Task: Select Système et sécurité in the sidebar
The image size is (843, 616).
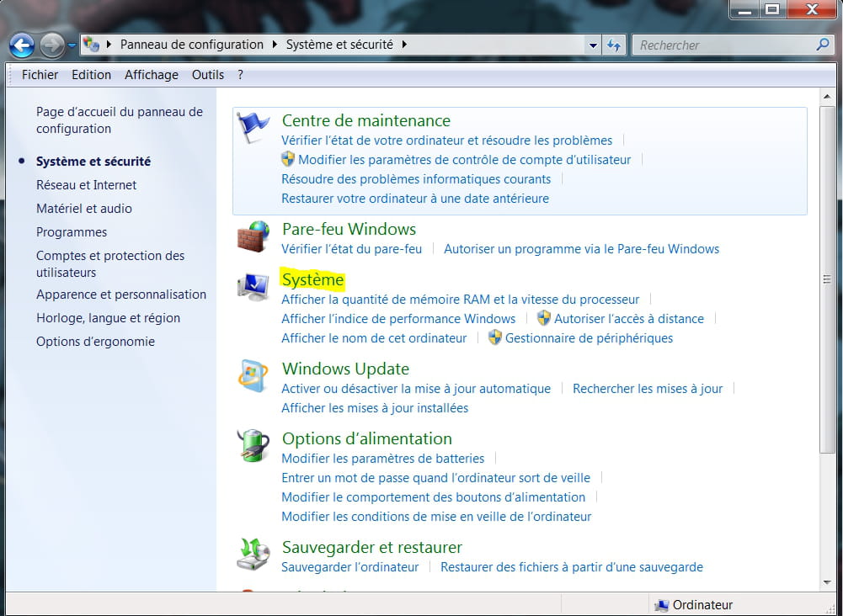Action: 93,161
